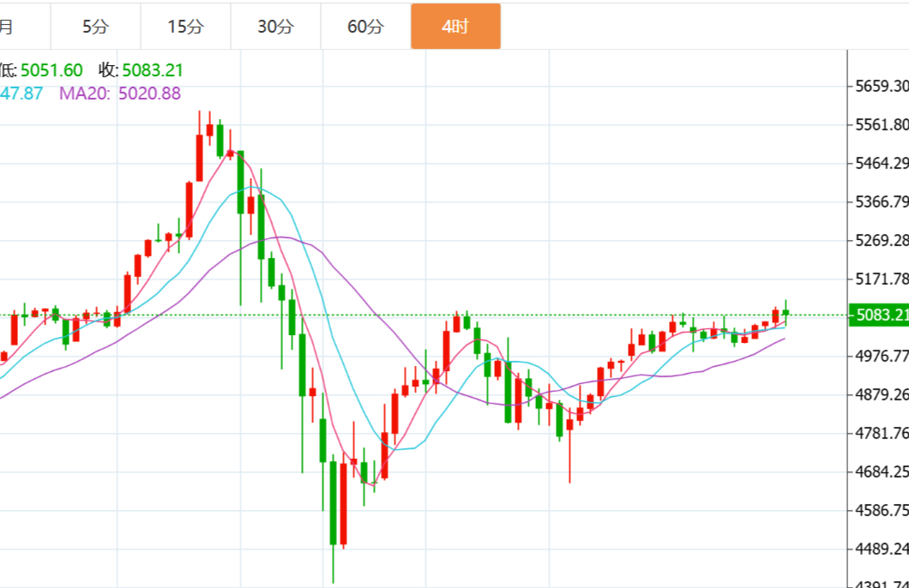The image size is (909, 588).
Task: Click the 5171.78 price axis label
Action: click(882, 279)
